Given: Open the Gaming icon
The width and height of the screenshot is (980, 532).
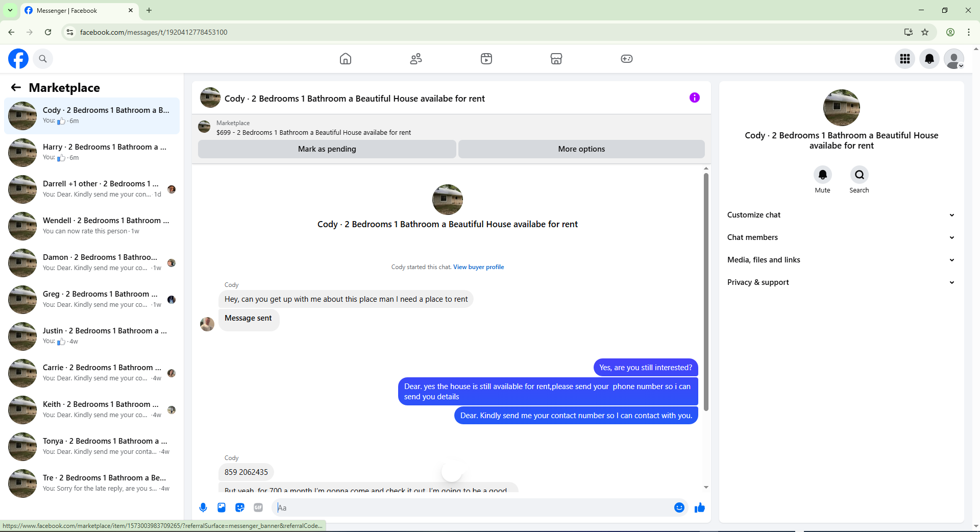Looking at the screenshot, I should pyautogui.click(x=627, y=59).
